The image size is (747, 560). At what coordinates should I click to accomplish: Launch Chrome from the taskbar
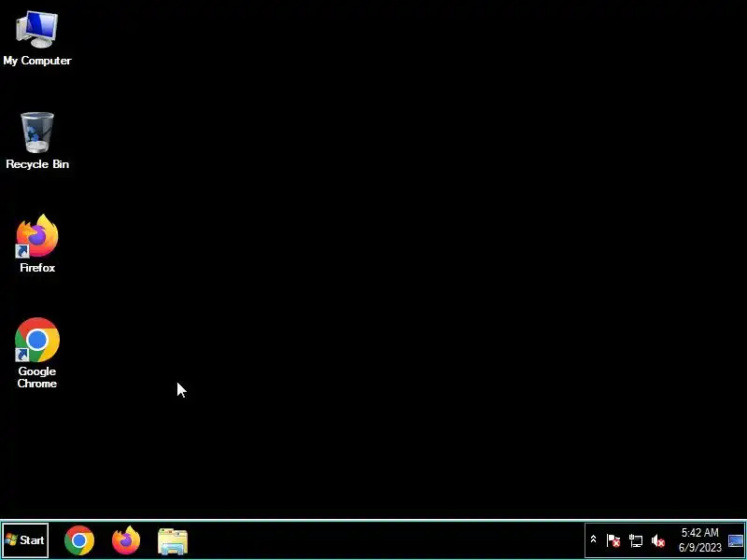pyautogui.click(x=79, y=540)
